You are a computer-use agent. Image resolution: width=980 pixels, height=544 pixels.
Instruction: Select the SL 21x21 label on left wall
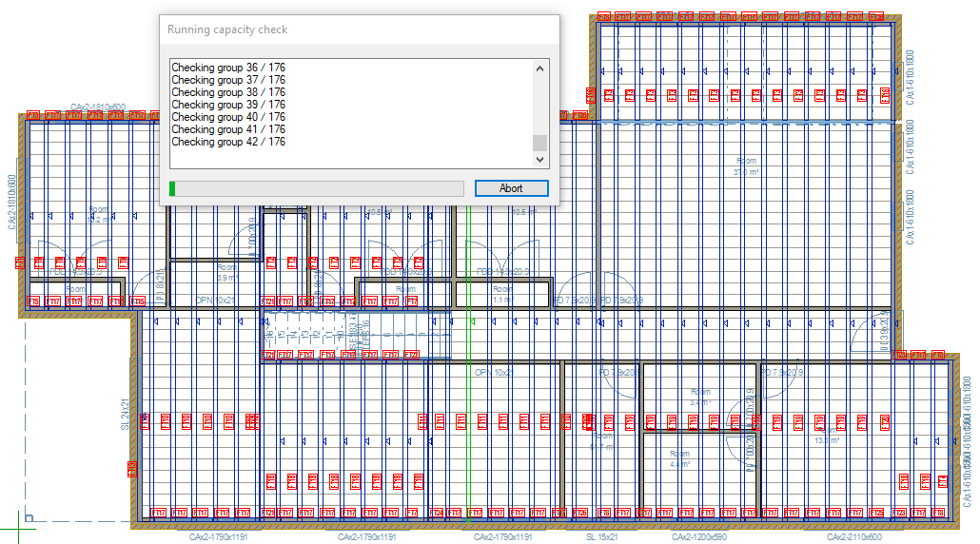125,414
